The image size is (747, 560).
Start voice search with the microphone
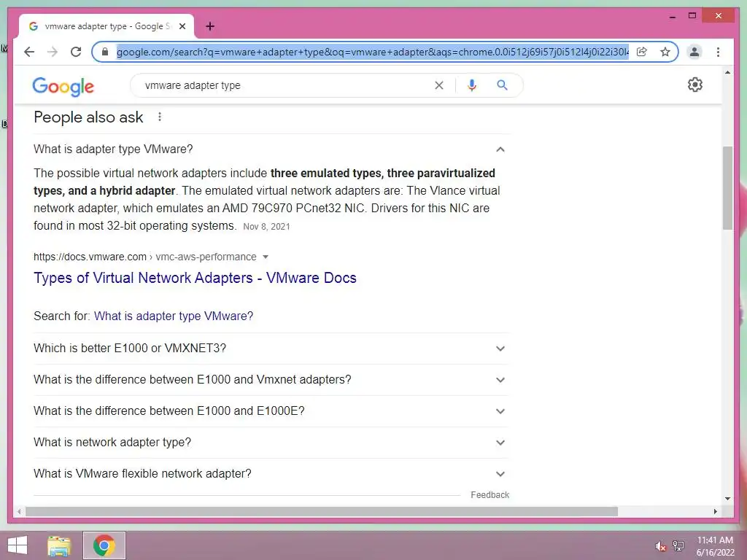[x=472, y=85]
